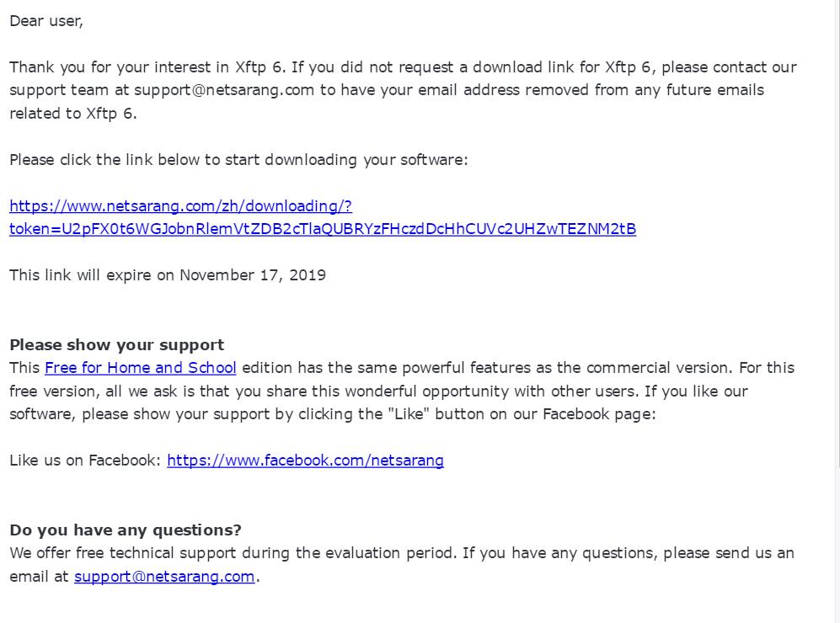Click "This link will expire on" text
This screenshot has height=623, width=840.
[92, 275]
